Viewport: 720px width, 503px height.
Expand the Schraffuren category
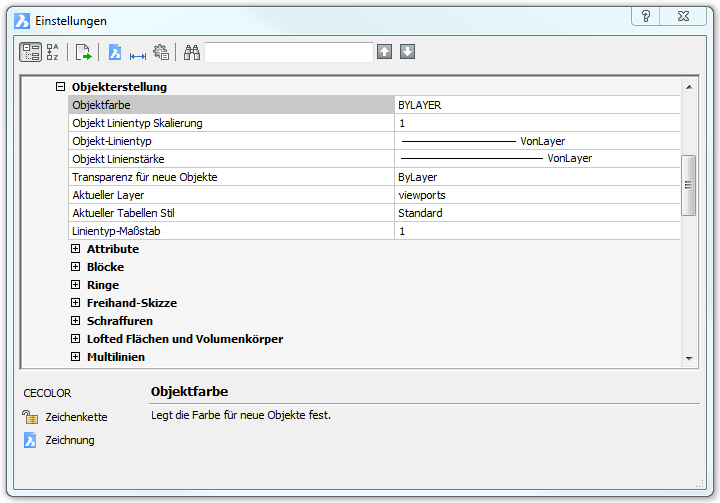click(76, 321)
